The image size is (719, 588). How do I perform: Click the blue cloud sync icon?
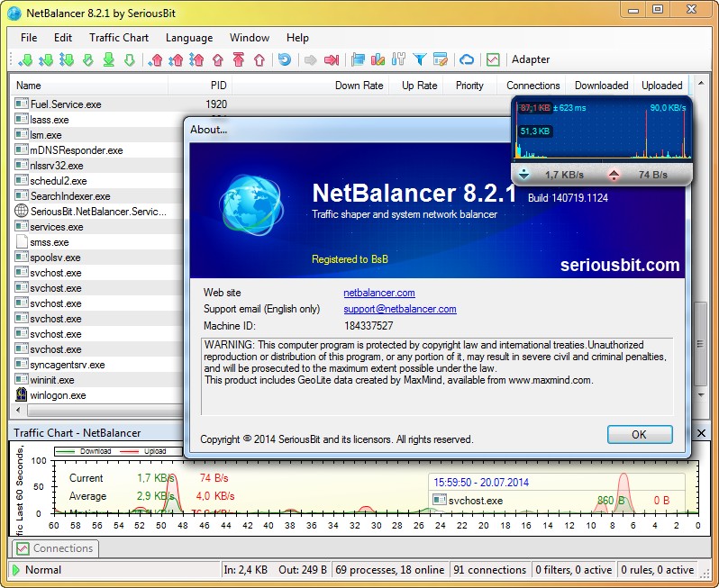pos(467,59)
